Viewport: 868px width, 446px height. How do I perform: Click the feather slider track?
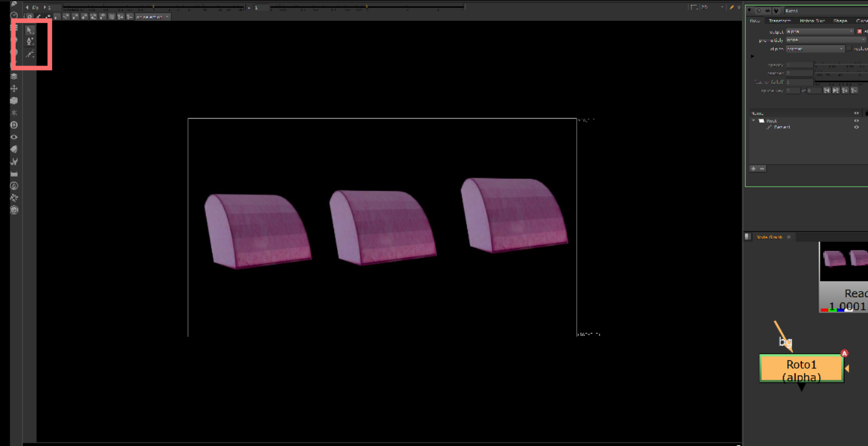[841, 72]
